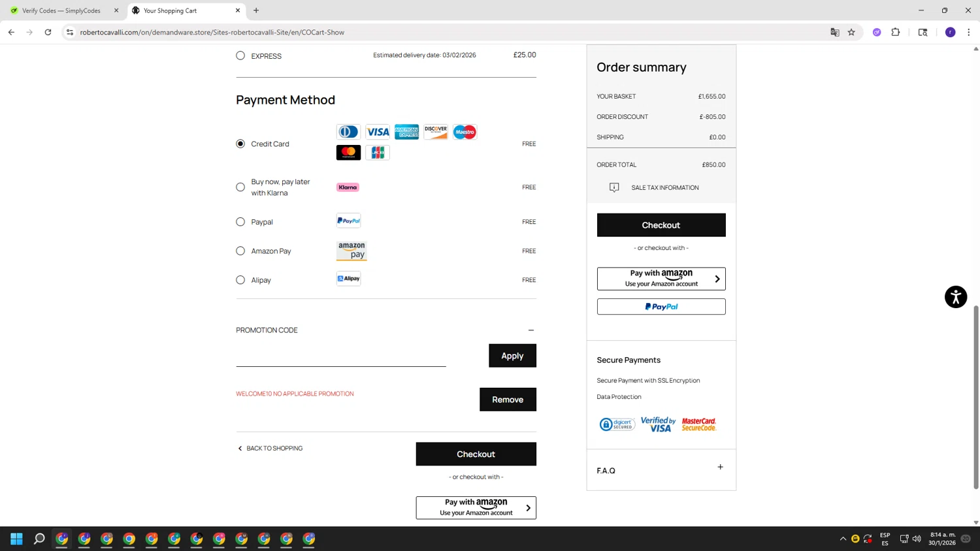The height and width of the screenshot is (551, 980).
Task: Click the Verified by VISA badge
Action: pyautogui.click(x=658, y=424)
